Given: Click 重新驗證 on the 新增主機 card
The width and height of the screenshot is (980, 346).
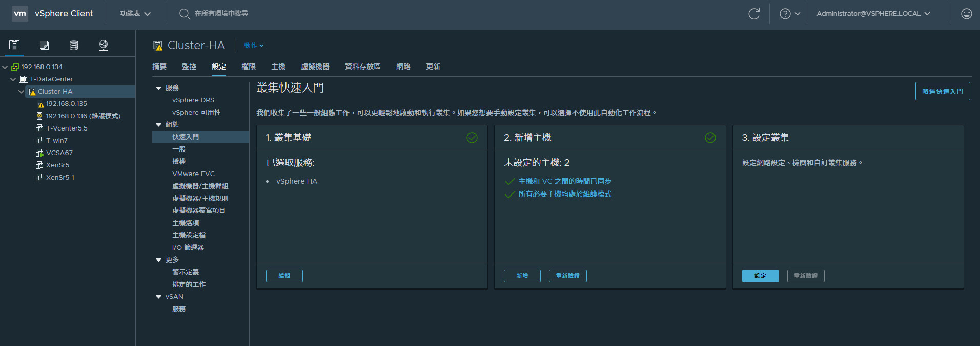Looking at the screenshot, I should click(568, 276).
